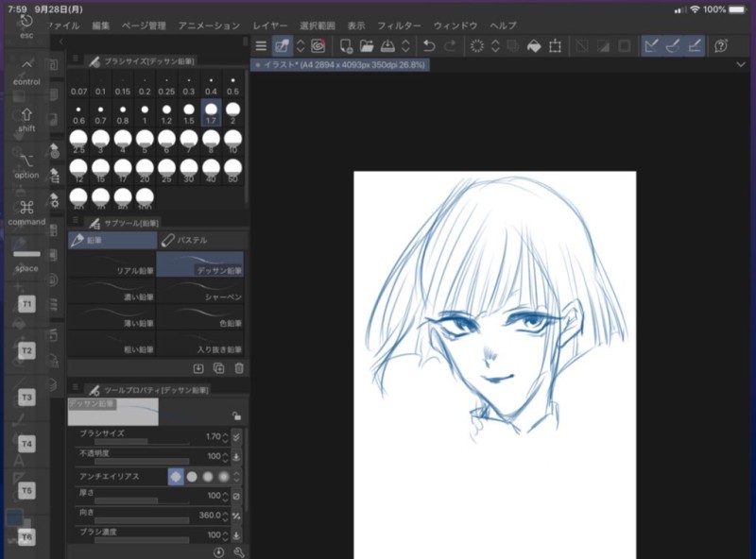Select the first anti-aliasing option (none)
Image resolution: width=756 pixels, height=559 pixels.
click(175, 477)
